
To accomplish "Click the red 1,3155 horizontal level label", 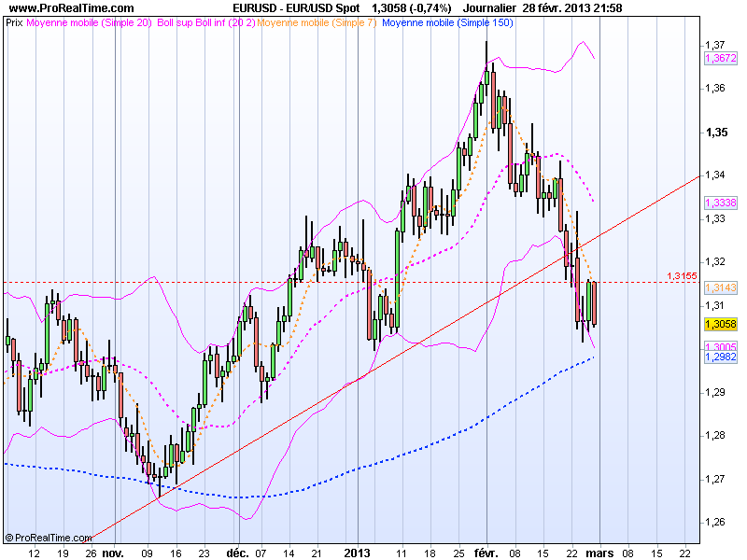I will click(x=682, y=275).
